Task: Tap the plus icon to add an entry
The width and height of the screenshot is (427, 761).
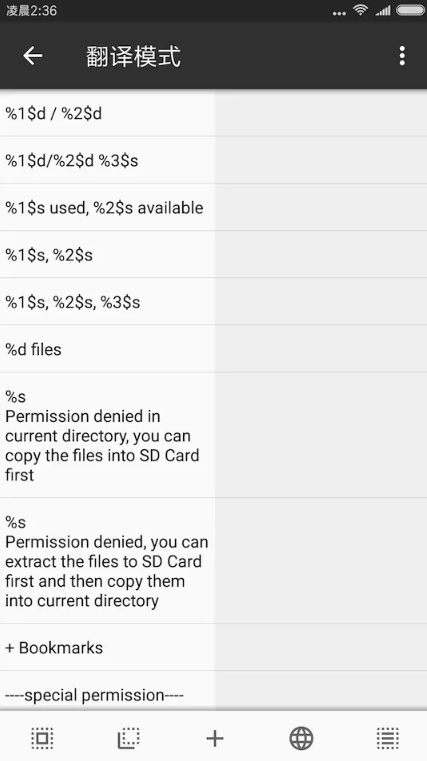Action: pos(214,738)
